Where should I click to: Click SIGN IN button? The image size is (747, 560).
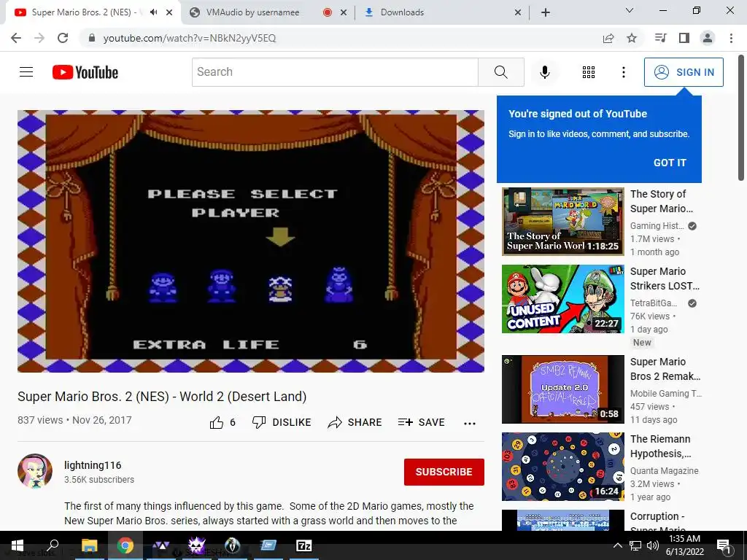click(x=684, y=72)
